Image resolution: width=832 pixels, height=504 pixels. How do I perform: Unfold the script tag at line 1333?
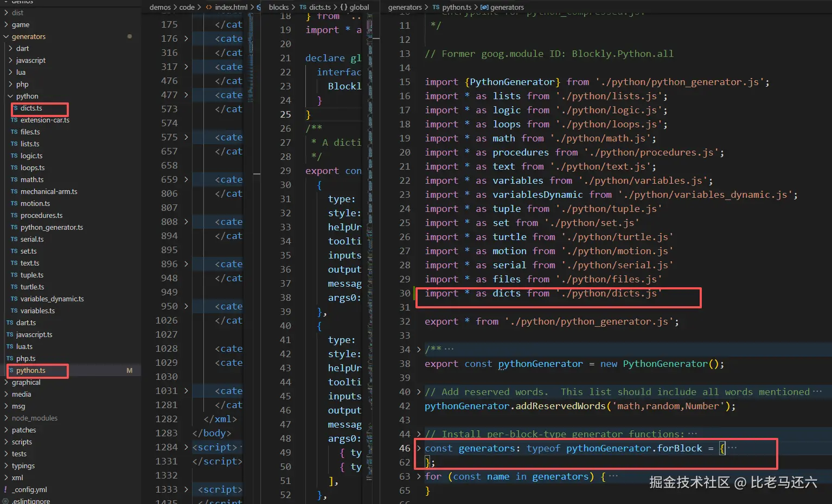(186, 489)
